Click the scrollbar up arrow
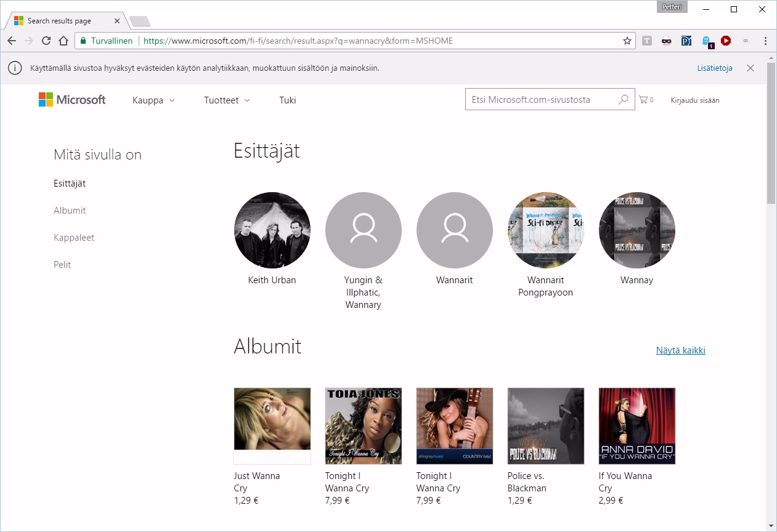The image size is (777, 532). (x=771, y=57)
